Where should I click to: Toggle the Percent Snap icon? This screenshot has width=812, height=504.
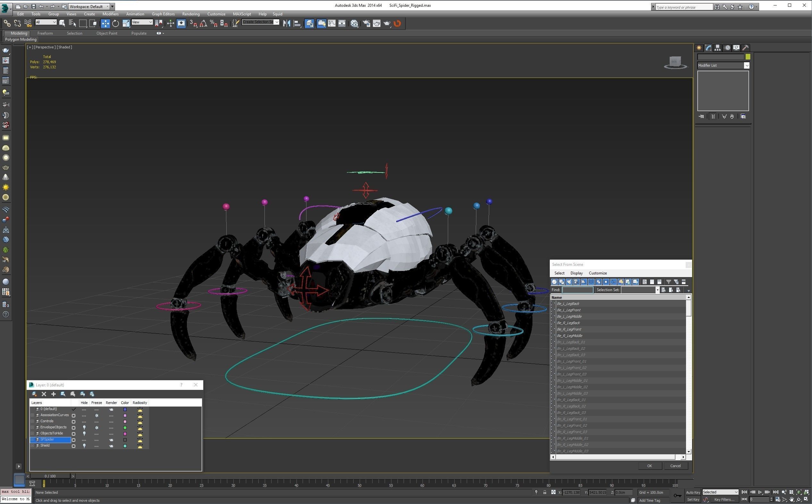(213, 23)
